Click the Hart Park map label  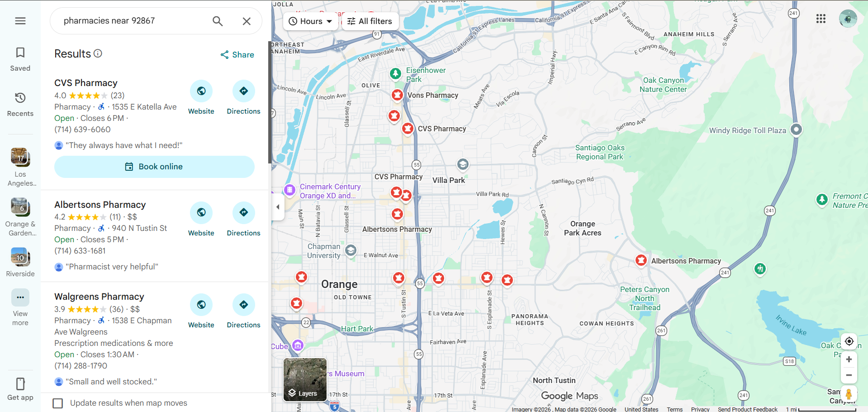pos(357,329)
